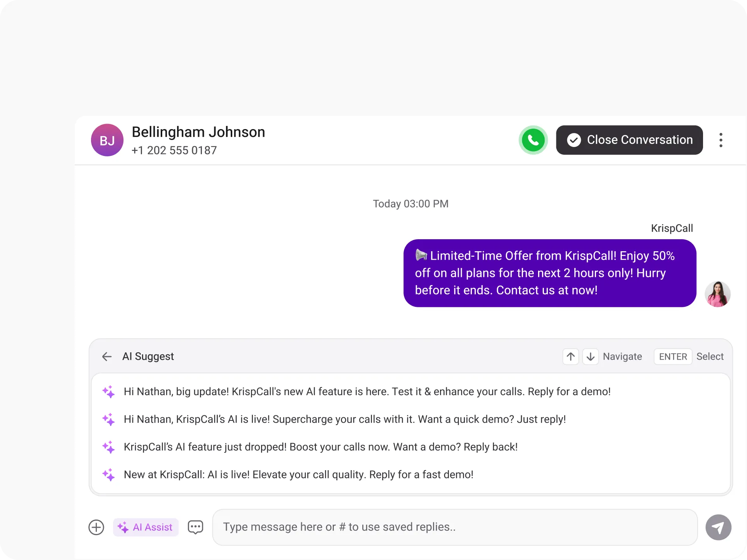
Task: Toggle the AI Assist button
Action: point(146,527)
